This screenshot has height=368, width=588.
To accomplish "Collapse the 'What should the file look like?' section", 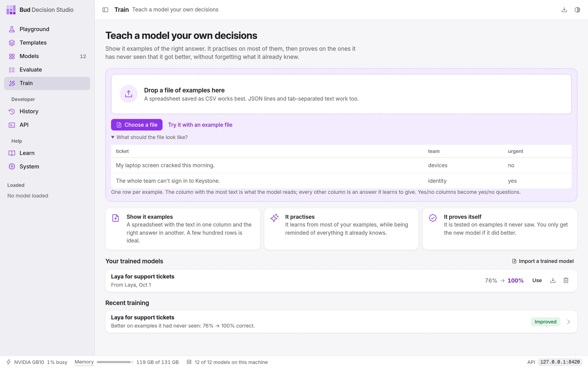I will [149, 137].
